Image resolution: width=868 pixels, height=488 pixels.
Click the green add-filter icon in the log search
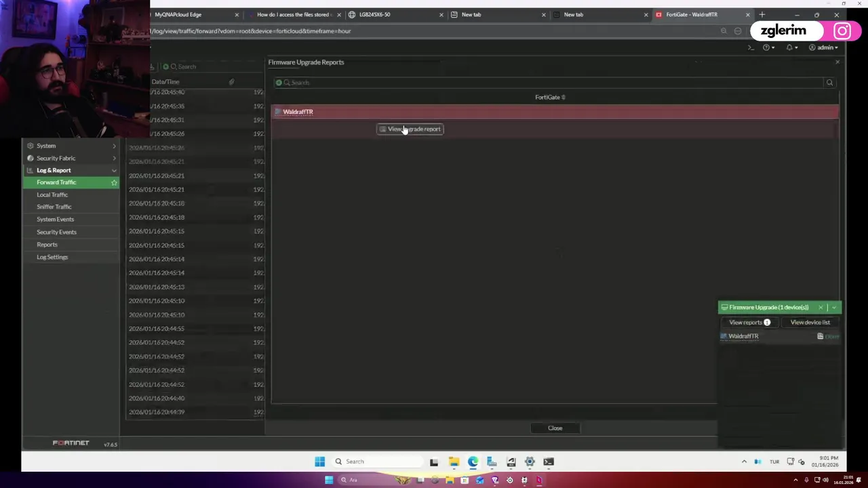(x=165, y=66)
